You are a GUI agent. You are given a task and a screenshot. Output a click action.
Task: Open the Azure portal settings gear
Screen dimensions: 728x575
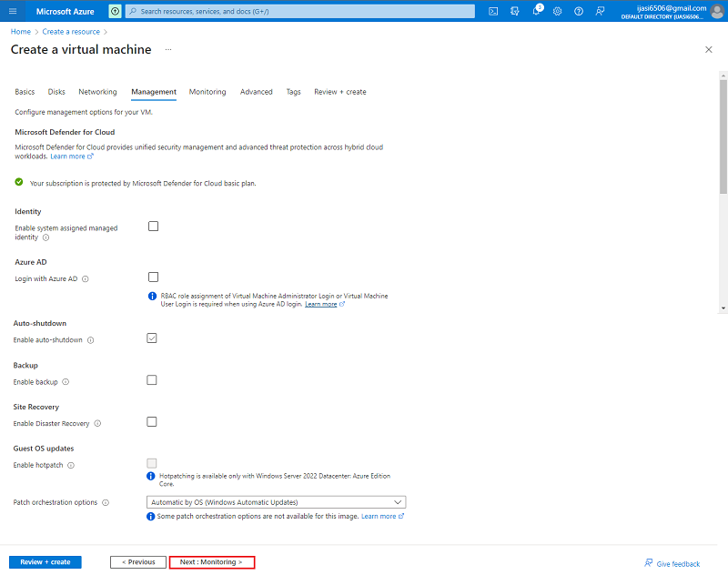558,11
